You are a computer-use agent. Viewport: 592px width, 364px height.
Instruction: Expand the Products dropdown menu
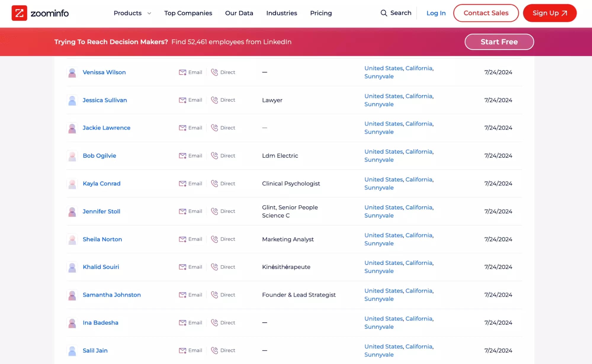point(132,13)
